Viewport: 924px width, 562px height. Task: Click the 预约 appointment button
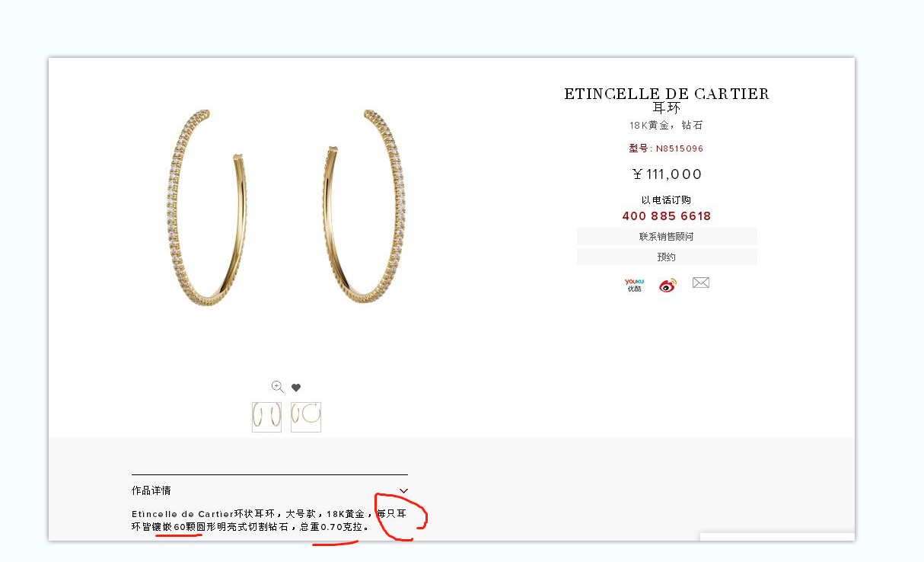667,257
